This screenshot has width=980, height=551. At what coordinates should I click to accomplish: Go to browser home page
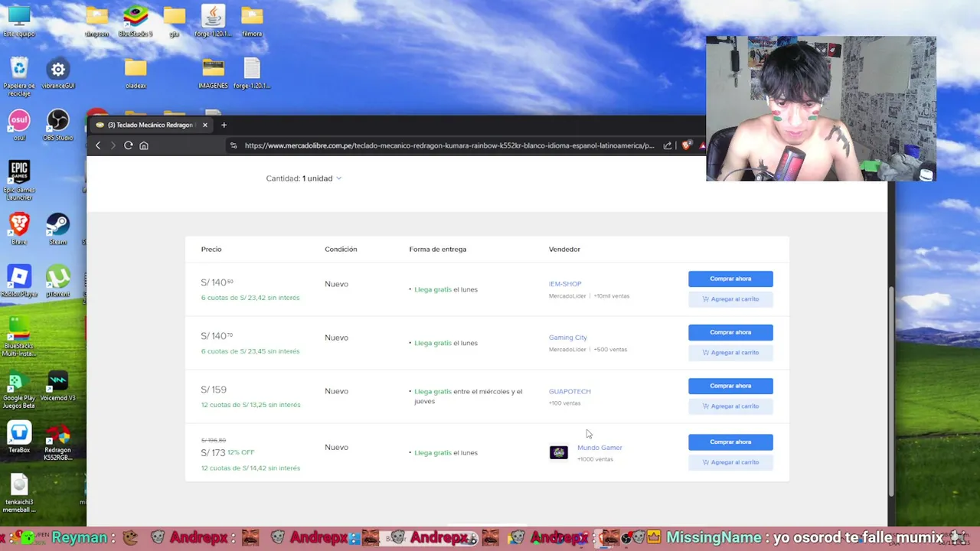pyautogui.click(x=144, y=145)
